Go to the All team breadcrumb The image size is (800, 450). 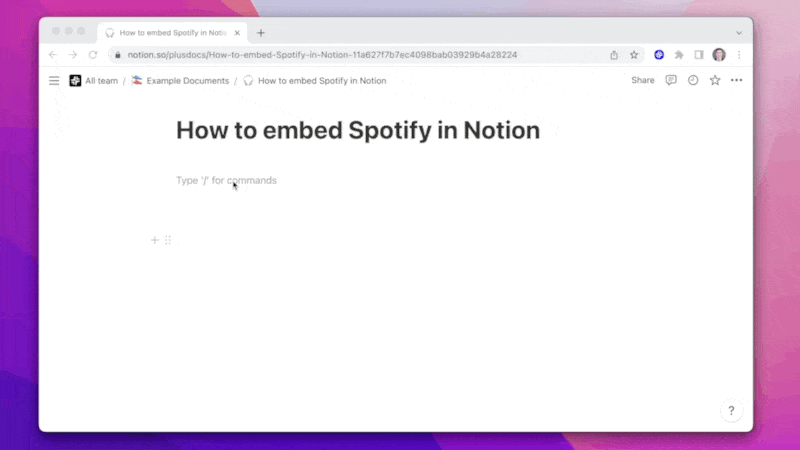(x=100, y=81)
